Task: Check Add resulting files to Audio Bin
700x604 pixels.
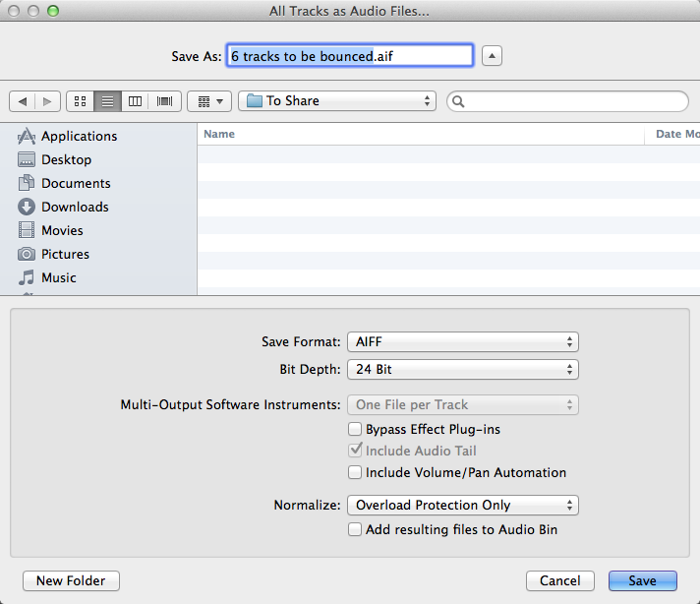Action: pos(355,530)
